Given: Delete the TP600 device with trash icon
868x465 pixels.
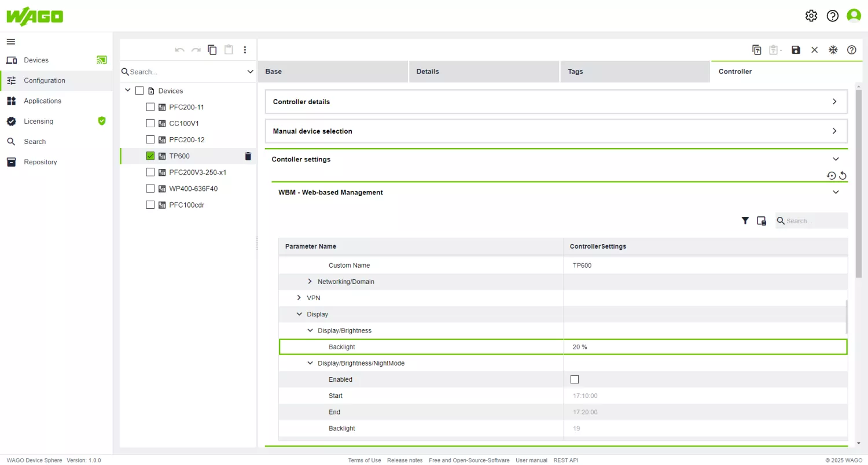Looking at the screenshot, I should coord(248,156).
